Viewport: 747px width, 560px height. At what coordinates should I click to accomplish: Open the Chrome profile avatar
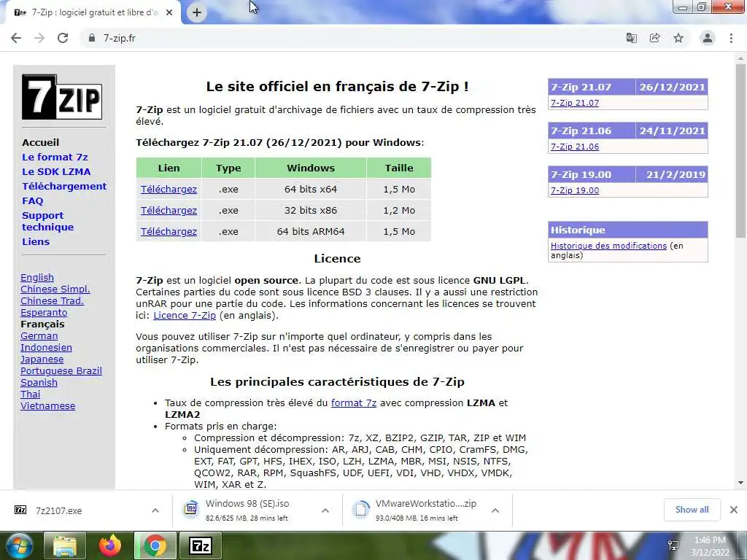[708, 38]
